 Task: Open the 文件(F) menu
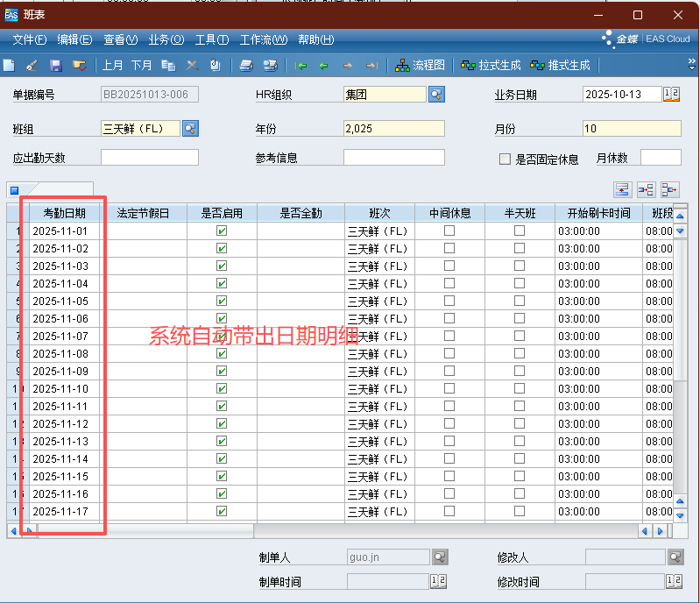pyautogui.click(x=29, y=39)
